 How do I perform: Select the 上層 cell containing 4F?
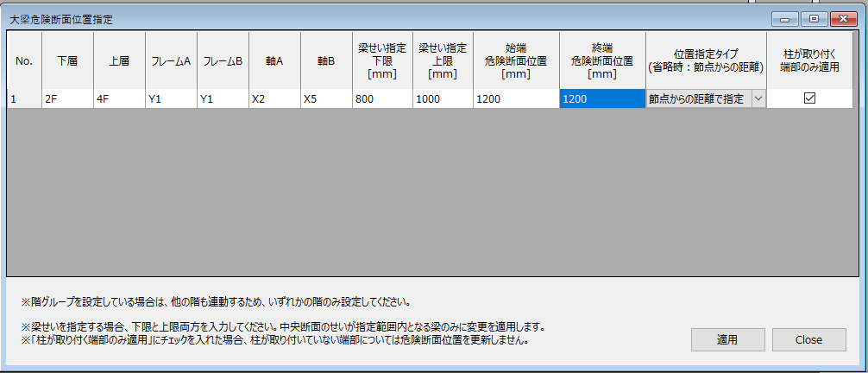[x=119, y=99]
